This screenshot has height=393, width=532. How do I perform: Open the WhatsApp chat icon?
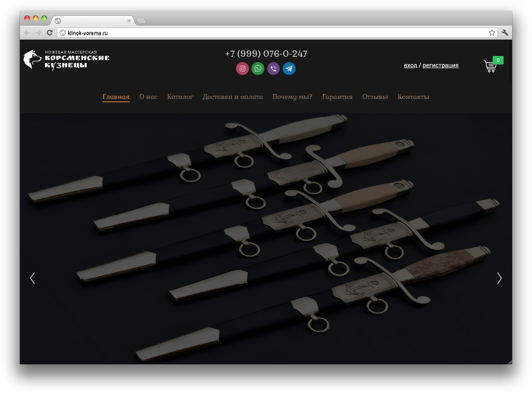coord(258,69)
